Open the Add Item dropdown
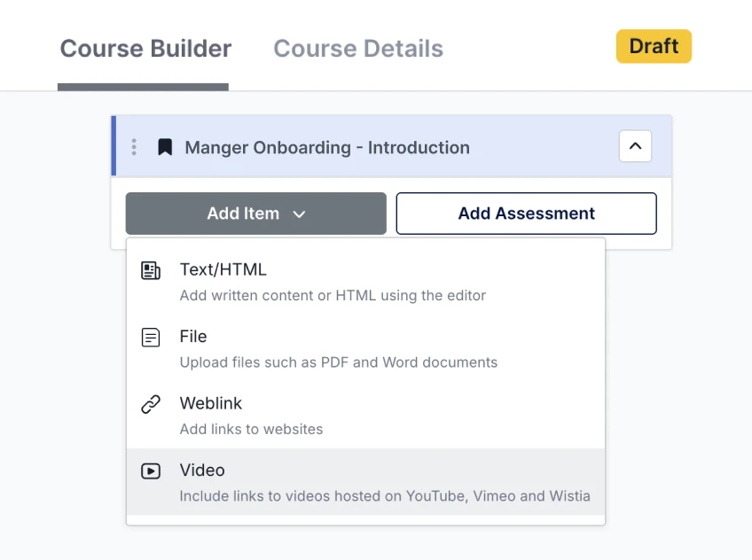Screen dimensions: 752x560 click(255, 214)
